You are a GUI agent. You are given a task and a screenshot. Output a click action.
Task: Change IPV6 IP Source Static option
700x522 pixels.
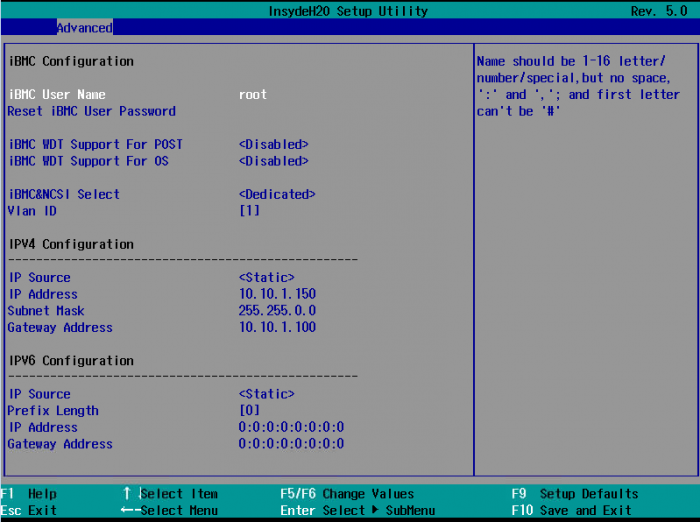[x=266, y=395]
